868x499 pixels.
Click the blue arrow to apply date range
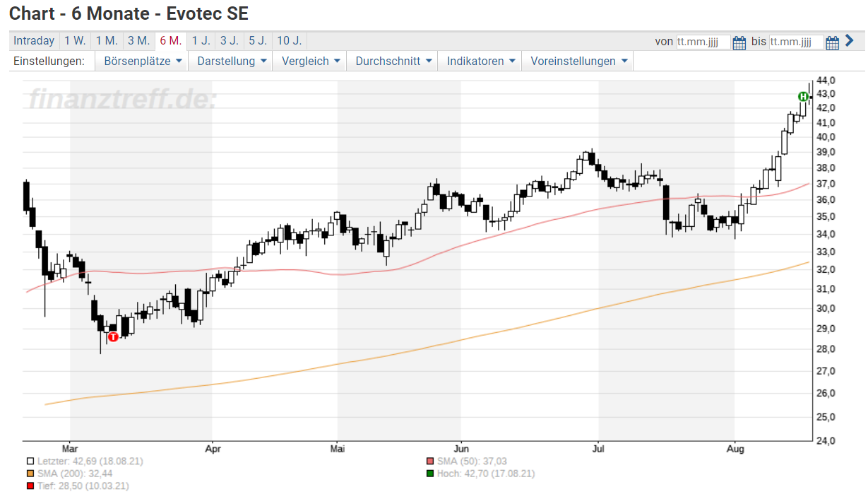pyautogui.click(x=850, y=41)
